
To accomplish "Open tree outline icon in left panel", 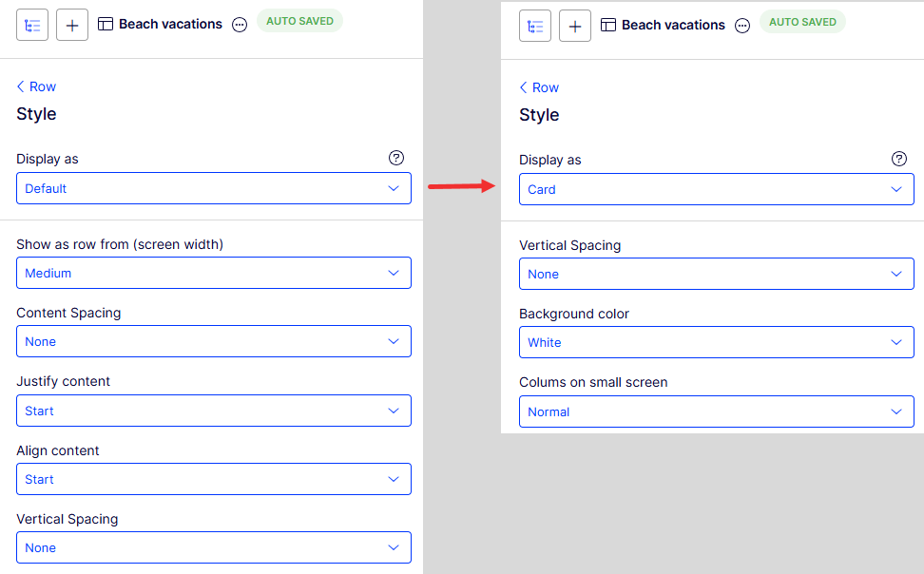I will pos(32,26).
